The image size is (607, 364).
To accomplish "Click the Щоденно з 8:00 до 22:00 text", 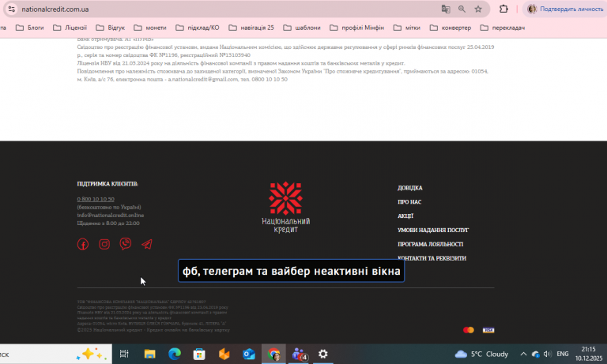I will click(x=108, y=223).
